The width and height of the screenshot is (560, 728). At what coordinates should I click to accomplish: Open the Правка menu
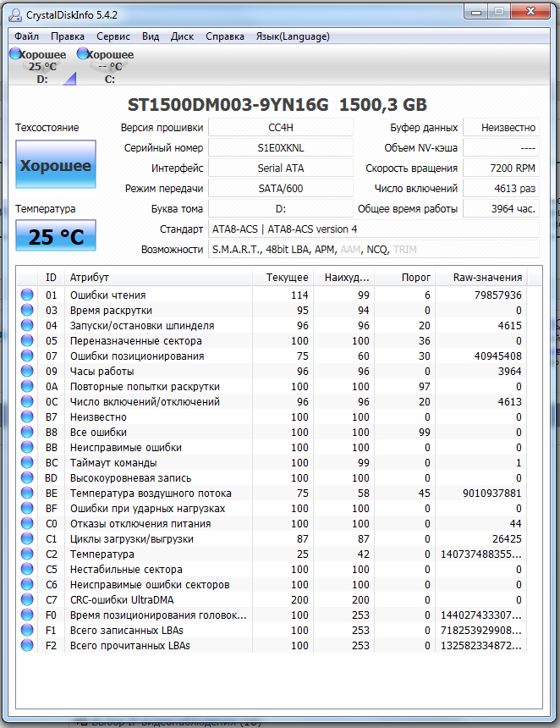coord(68,36)
